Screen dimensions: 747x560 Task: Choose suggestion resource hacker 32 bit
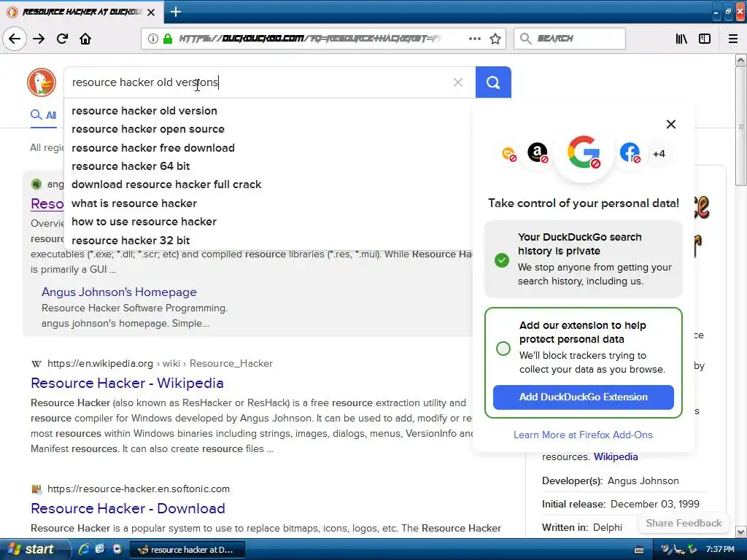point(131,241)
